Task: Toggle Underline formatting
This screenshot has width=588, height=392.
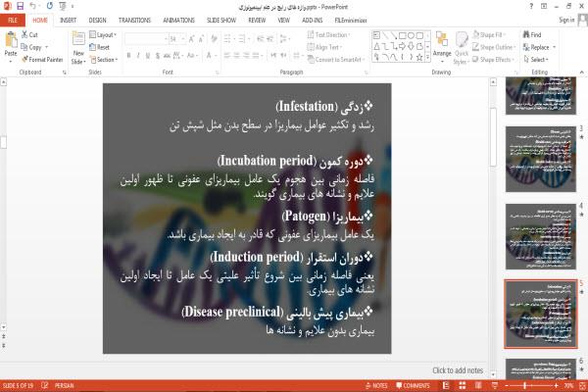Action: pyautogui.click(x=148, y=56)
